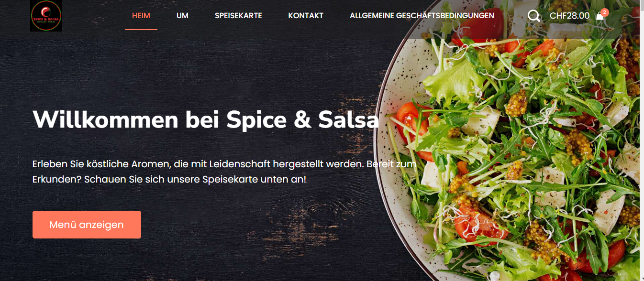
Task: Open the KONTAKT page
Action: (306, 15)
